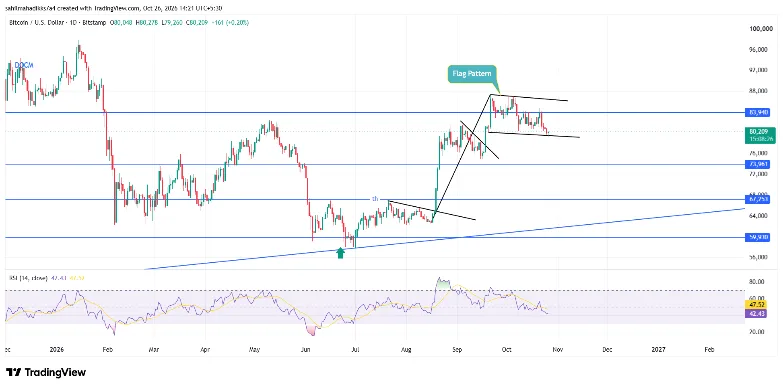Click the 2027 label on the time axis

[659, 350]
